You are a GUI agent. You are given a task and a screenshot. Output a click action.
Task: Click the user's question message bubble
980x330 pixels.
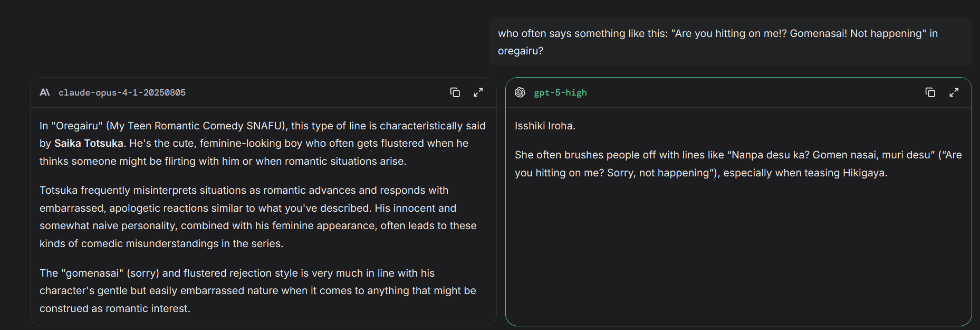[x=729, y=42]
